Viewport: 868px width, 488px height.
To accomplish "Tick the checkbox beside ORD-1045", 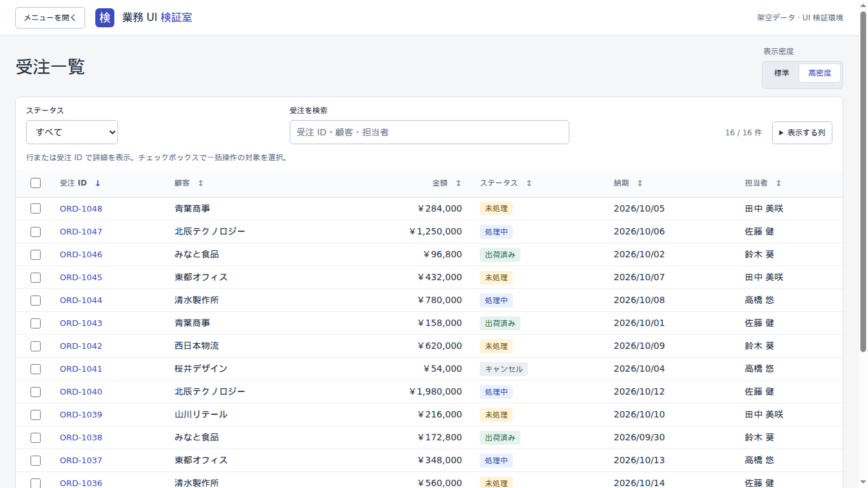I will [36, 277].
